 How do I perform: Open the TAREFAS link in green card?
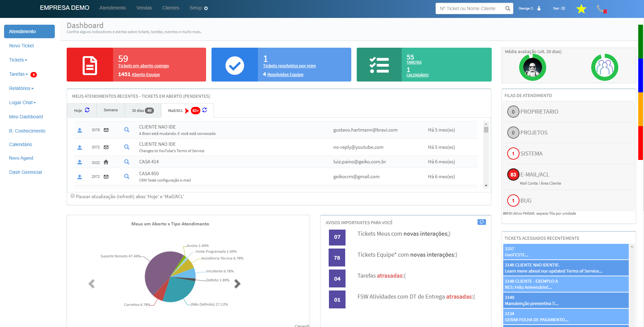pos(414,62)
